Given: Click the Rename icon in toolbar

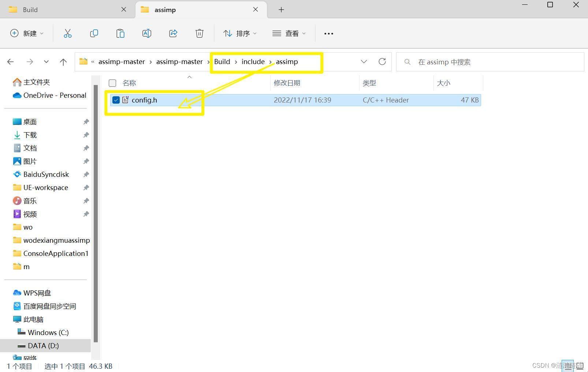Looking at the screenshot, I should tap(147, 33).
